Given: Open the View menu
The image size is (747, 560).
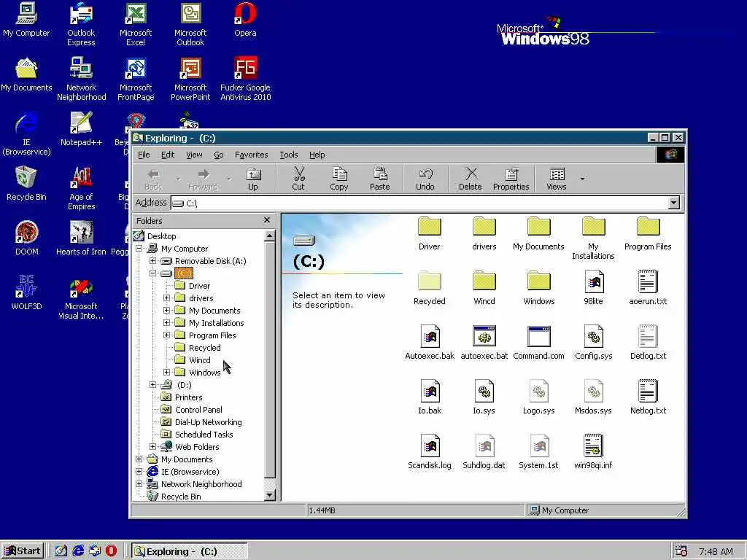Looking at the screenshot, I should point(194,155).
